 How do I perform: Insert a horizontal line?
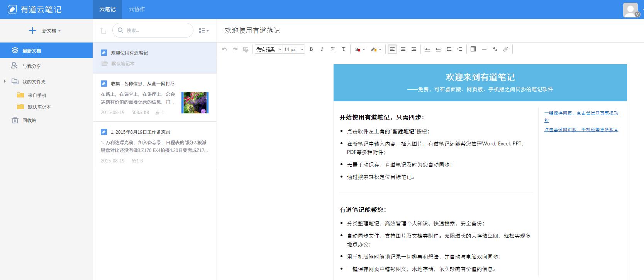click(x=484, y=49)
